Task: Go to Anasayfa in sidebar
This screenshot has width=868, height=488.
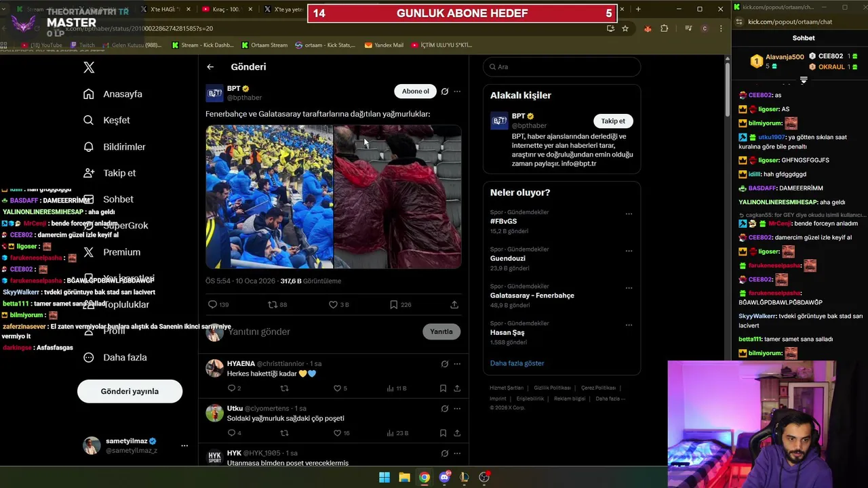Action: coord(113,94)
